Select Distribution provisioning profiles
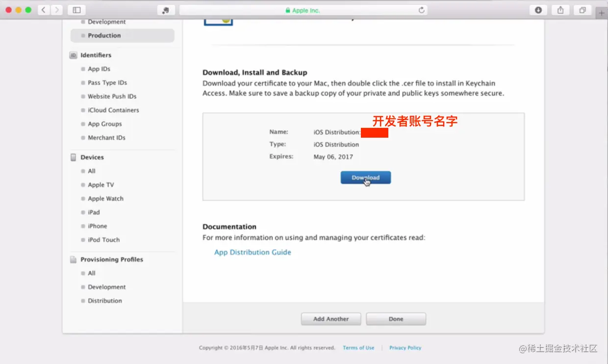The image size is (608, 364). (x=104, y=301)
